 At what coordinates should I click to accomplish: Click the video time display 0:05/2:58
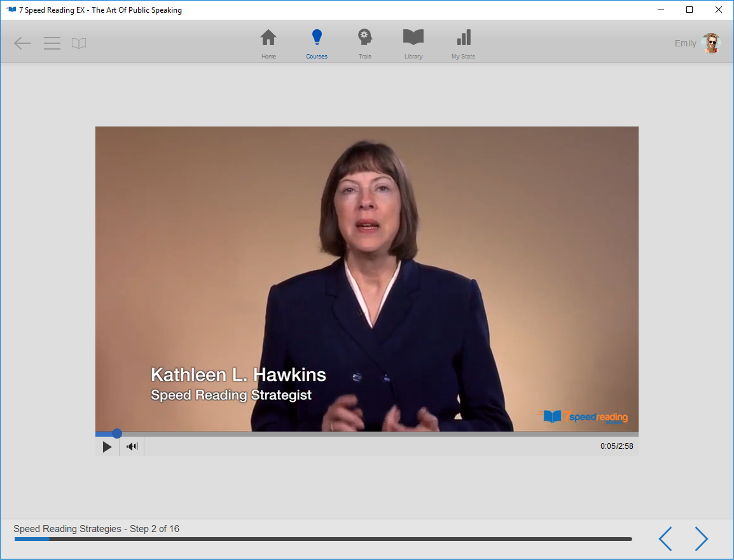click(x=616, y=446)
